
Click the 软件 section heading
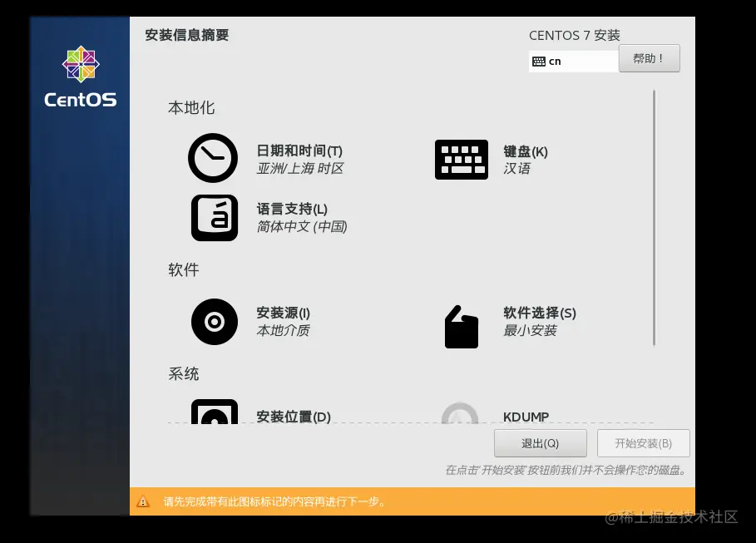point(184,269)
